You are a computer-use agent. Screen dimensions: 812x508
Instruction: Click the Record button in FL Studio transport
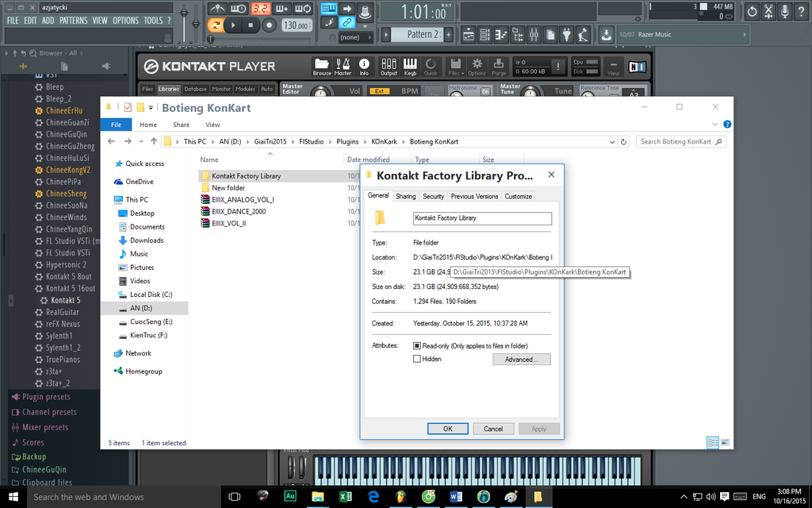click(x=269, y=25)
